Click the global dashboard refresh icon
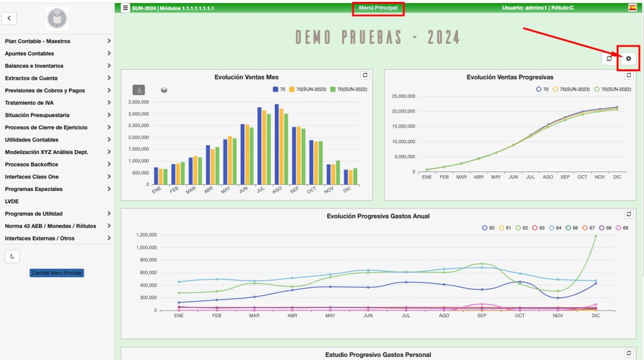This screenshot has width=644, height=360. pyautogui.click(x=609, y=58)
